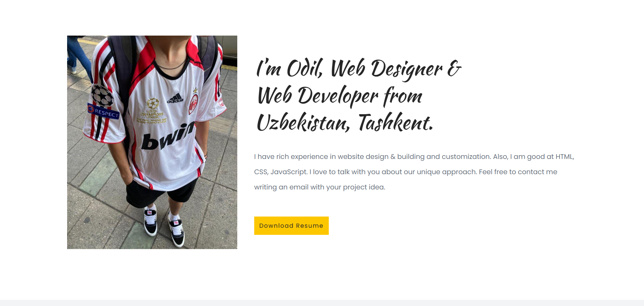Select the "Web Developer from" heading line

[x=340, y=96]
